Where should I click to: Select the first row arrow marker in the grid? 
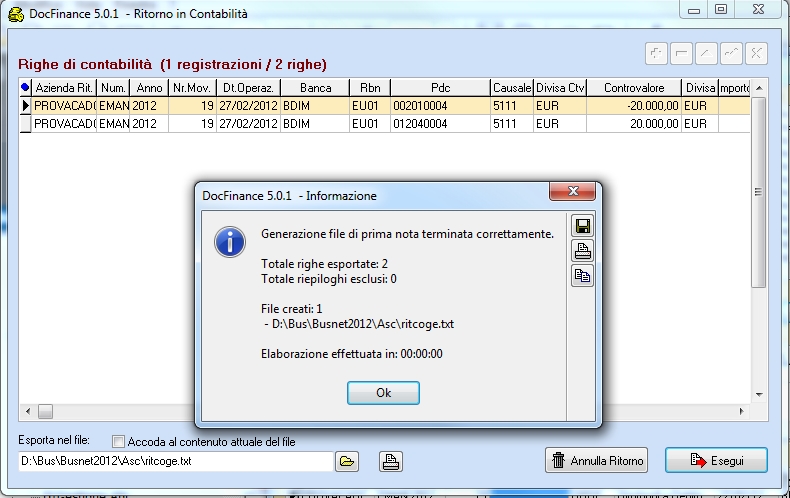point(25,106)
